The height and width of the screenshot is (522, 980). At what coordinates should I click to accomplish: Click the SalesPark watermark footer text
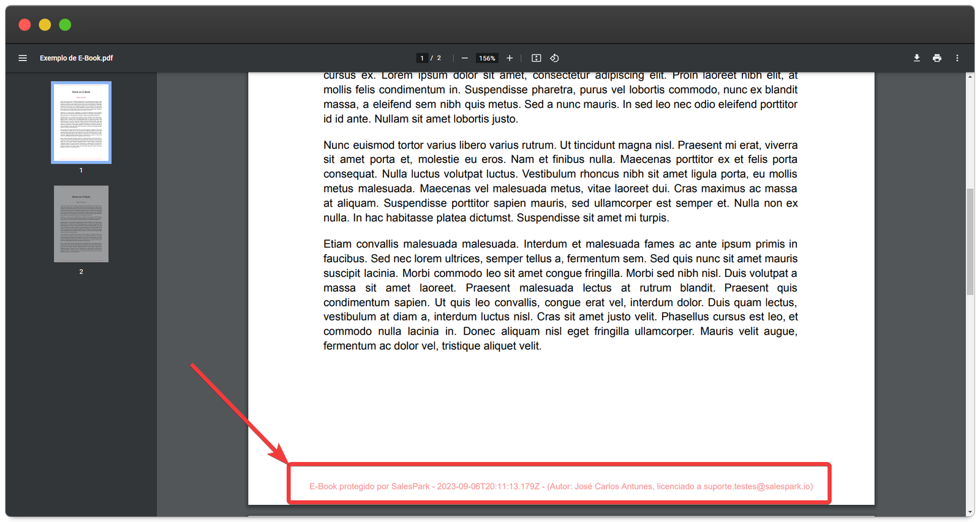point(560,486)
